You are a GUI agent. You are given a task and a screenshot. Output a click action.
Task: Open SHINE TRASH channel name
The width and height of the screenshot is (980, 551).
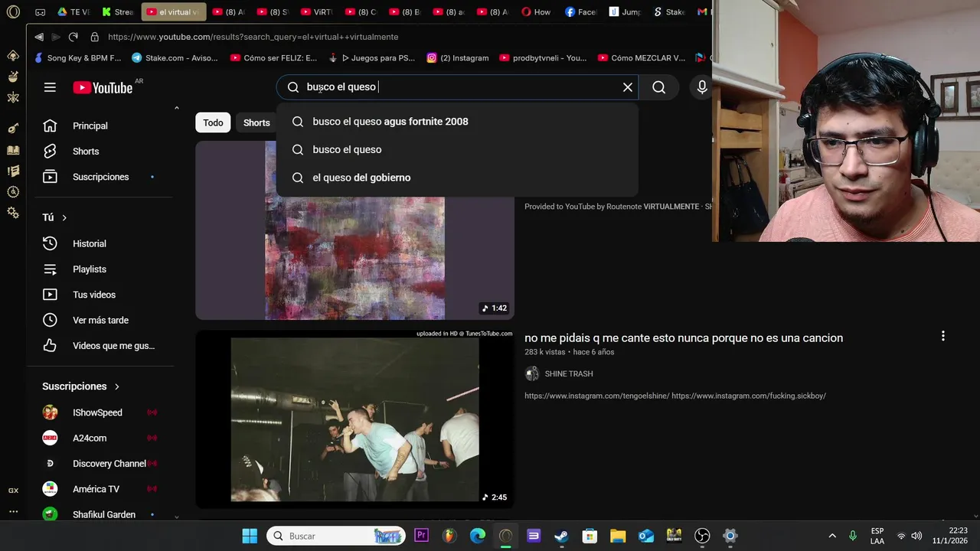coord(569,374)
